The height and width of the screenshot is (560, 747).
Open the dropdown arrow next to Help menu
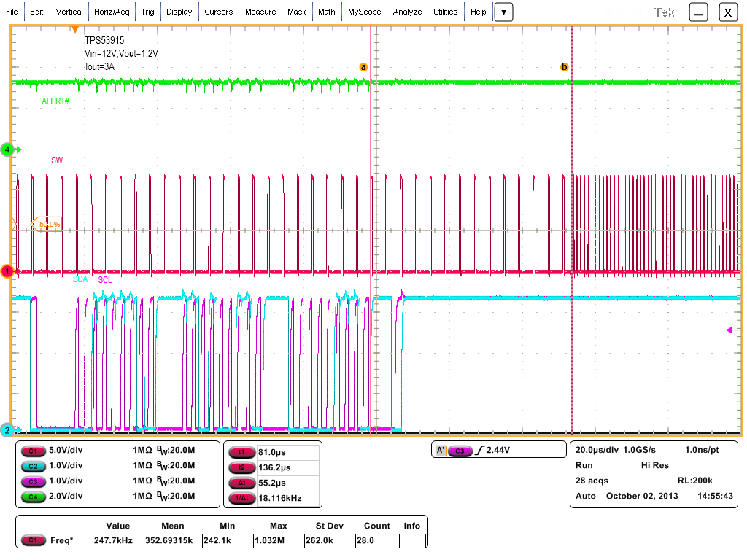(504, 12)
